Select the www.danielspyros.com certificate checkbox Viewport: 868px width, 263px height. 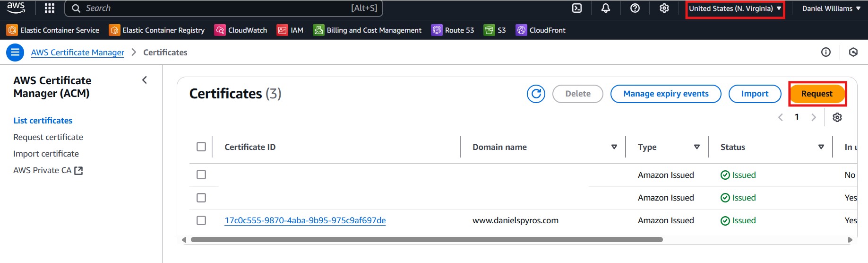201,220
